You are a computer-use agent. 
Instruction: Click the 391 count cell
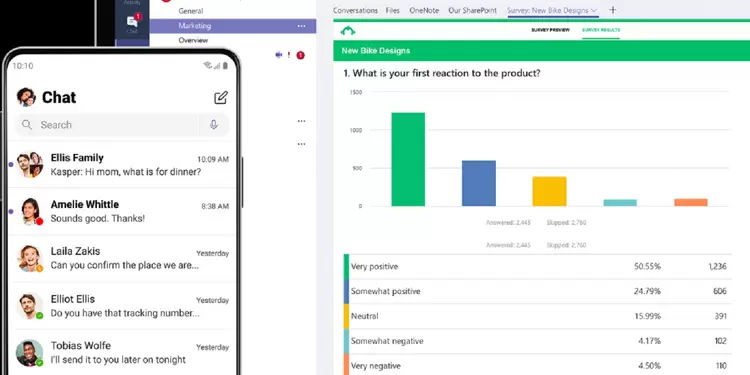pos(720,316)
